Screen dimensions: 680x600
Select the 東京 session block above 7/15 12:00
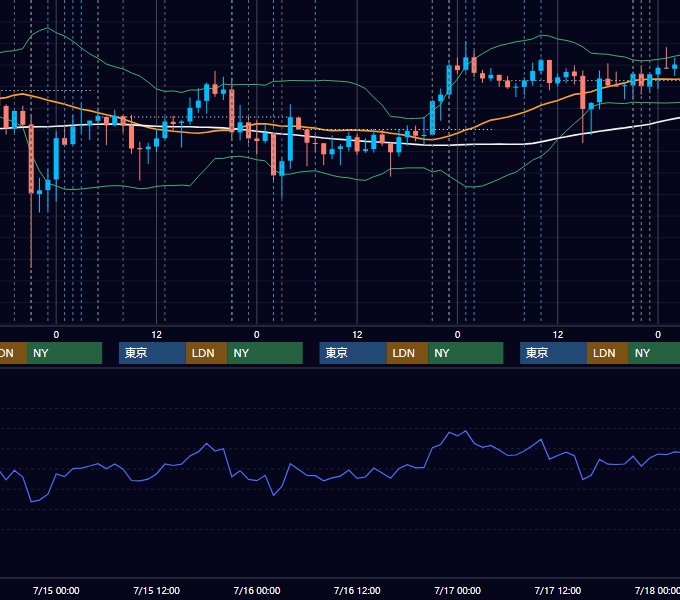pos(153,353)
